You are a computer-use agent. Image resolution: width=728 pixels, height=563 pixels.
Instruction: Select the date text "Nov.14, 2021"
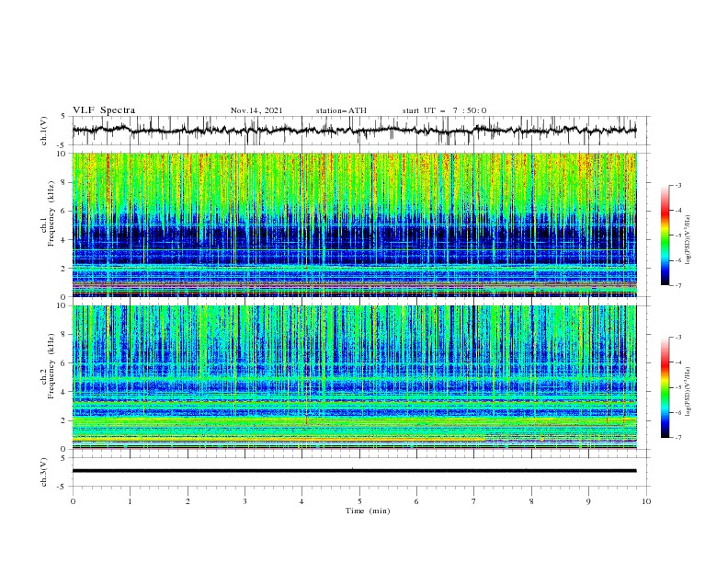pyautogui.click(x=256, y=110)
